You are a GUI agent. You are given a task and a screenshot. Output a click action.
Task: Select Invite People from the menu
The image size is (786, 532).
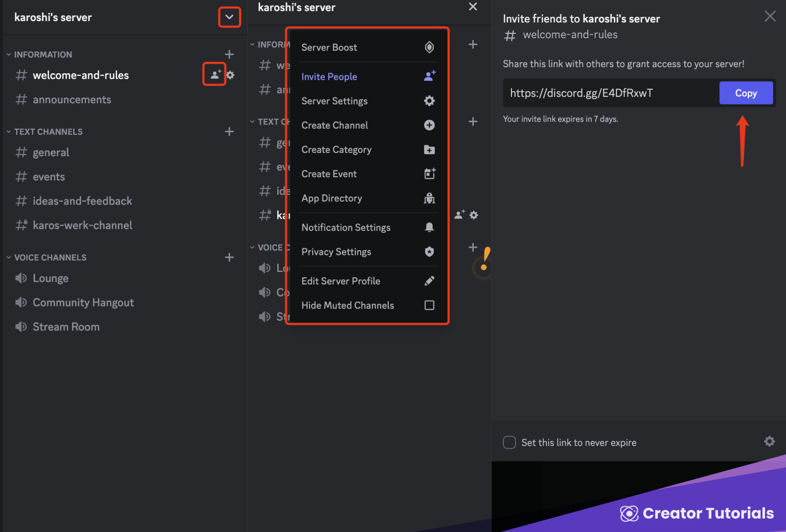click(x=329, y=76)
